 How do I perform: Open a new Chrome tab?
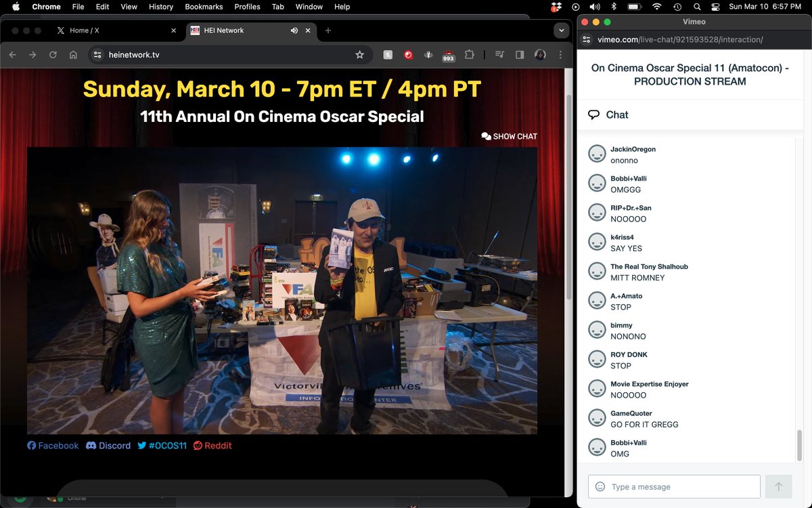[x=328, y=30]
